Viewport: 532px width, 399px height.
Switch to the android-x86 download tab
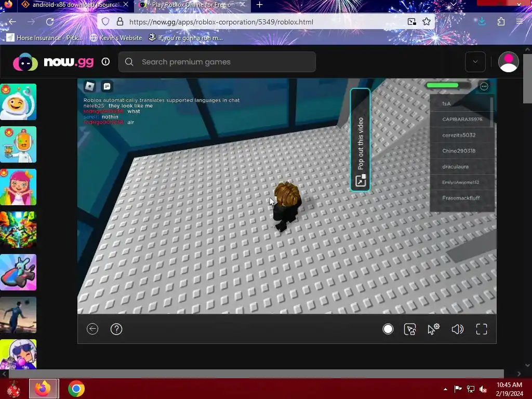point(75,5)
